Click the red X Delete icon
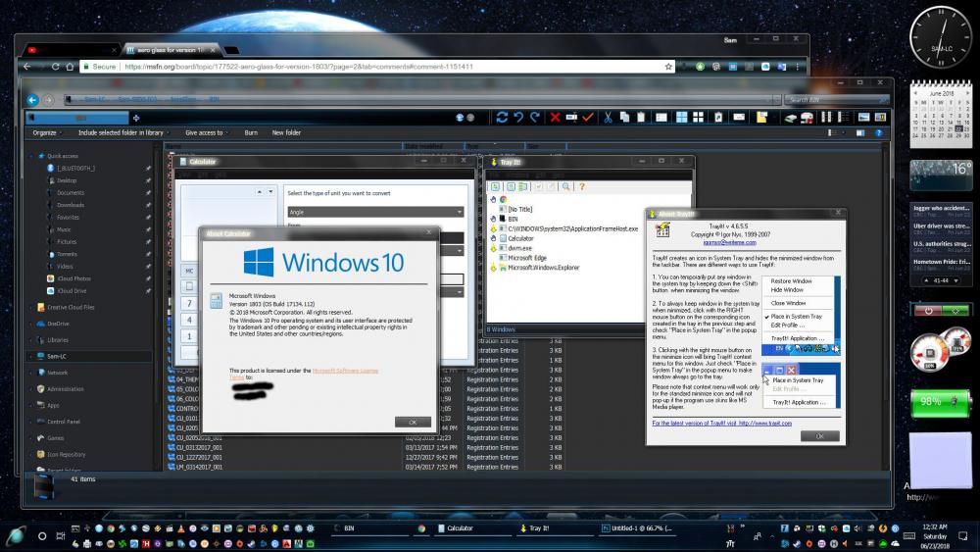 click(x=555, y=117)
